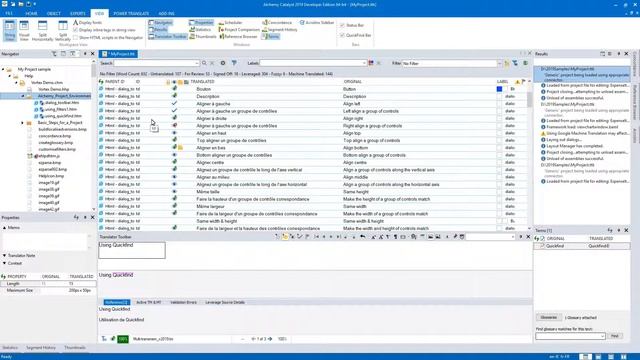Expand the Translator Note section
The width and height of the screenshot is (640, 360).
(x=4, y=256)
